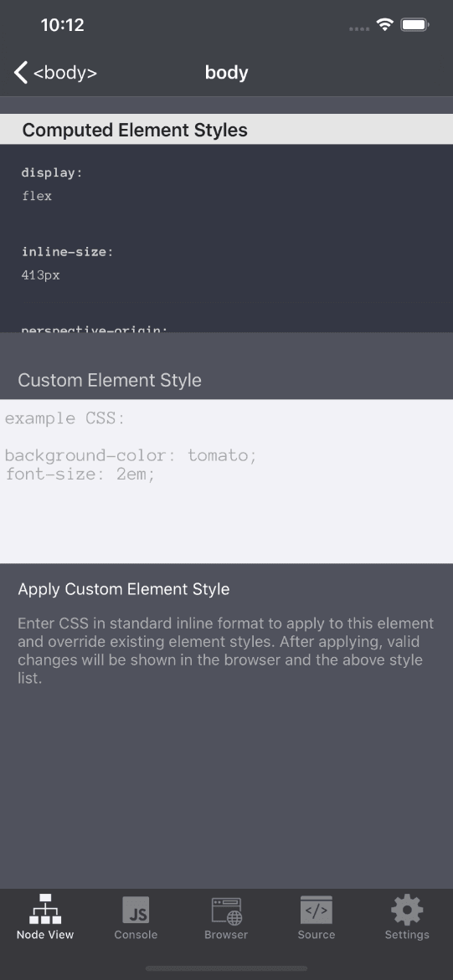Viewport: 453px width, 980px height.
Task: Open the Browser globe window icon
Action: [x=226, y=911]
